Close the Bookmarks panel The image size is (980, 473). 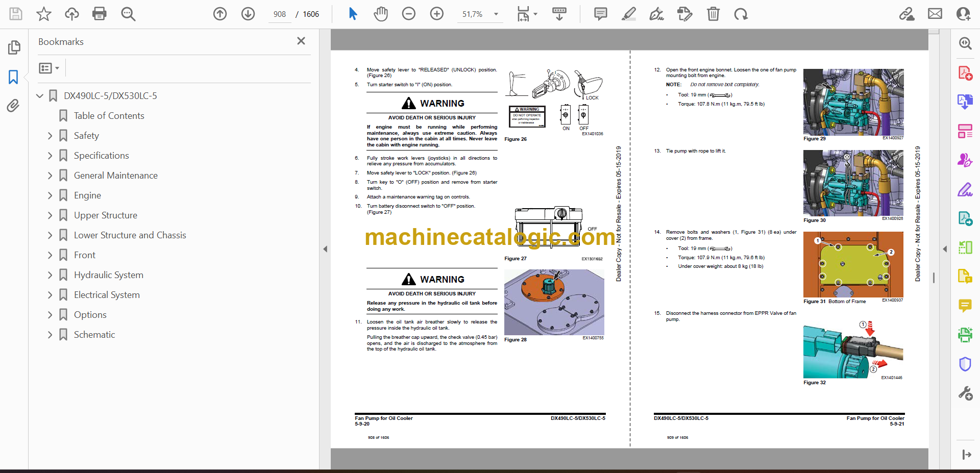coord(301,41)
